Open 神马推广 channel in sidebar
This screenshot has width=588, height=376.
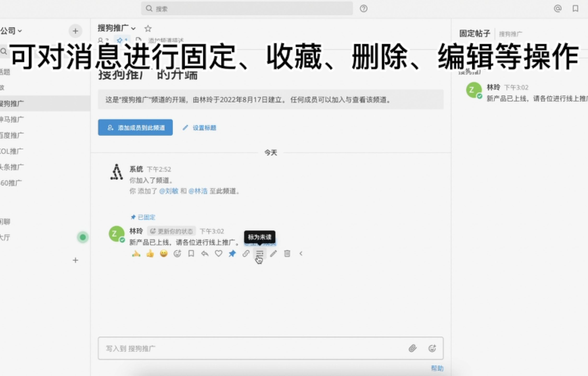coord(45,119)
